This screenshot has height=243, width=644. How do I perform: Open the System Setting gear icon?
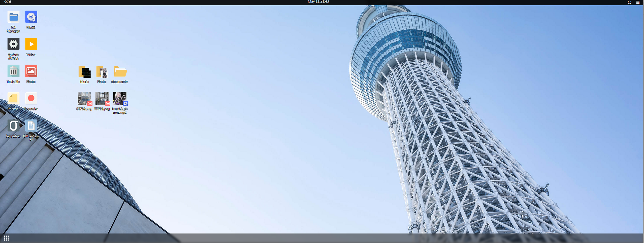pyautogui.click(x=13, y=44)
